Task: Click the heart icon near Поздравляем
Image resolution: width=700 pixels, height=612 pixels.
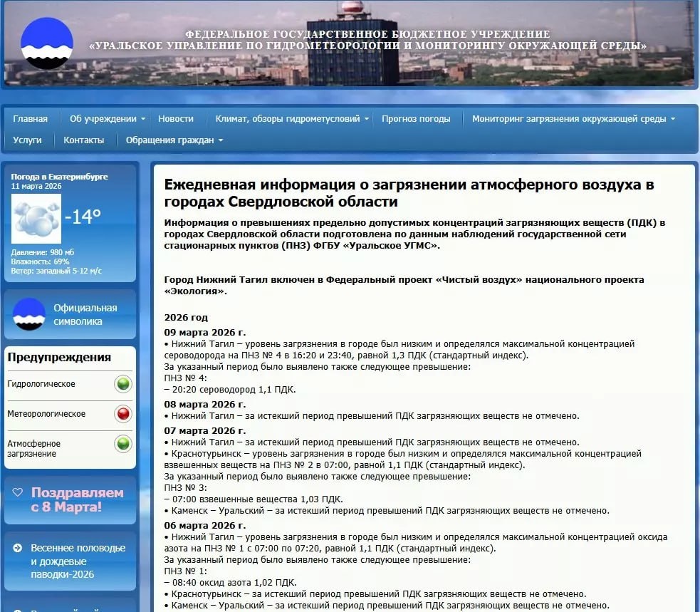Action: click(17, 492)
